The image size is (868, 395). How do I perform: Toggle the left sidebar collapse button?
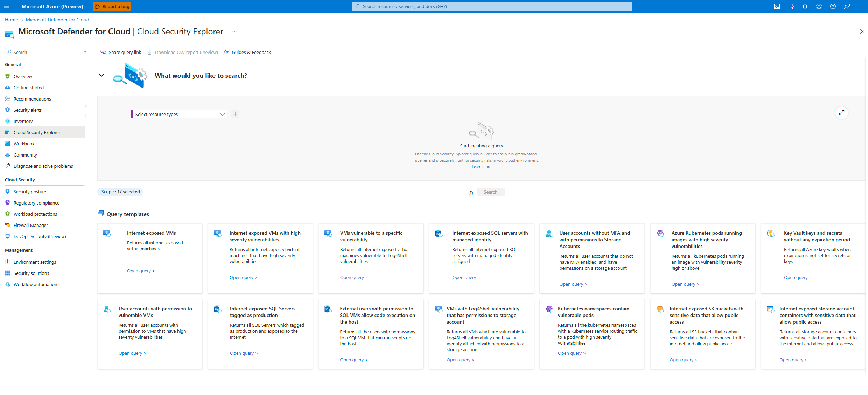(85, 52)
